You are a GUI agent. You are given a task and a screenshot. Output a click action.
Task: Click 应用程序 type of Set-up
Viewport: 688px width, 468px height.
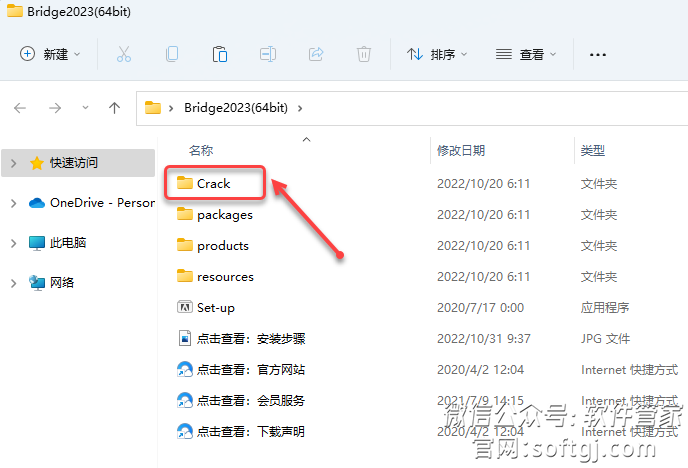(605, 307)
